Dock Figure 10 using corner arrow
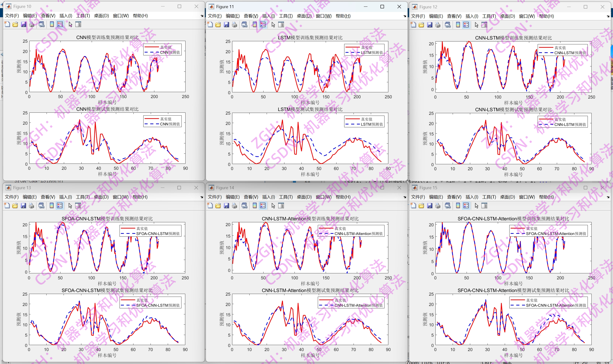The height and width of the screenshot is (364, 613). [x=202, y=16]
